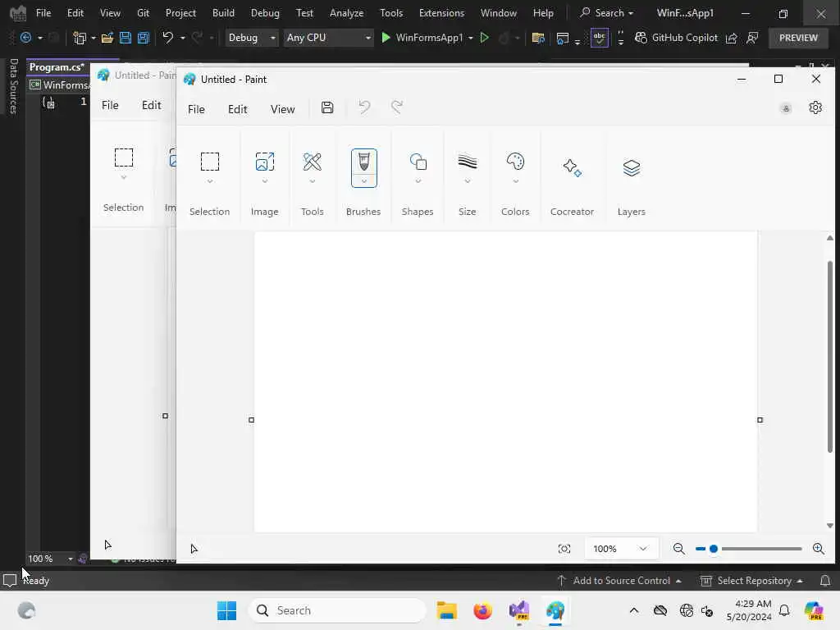This screenshot has width=840, height=630.
Task: Click the Undo icon in Visual Studio
Action: point(167,38)
